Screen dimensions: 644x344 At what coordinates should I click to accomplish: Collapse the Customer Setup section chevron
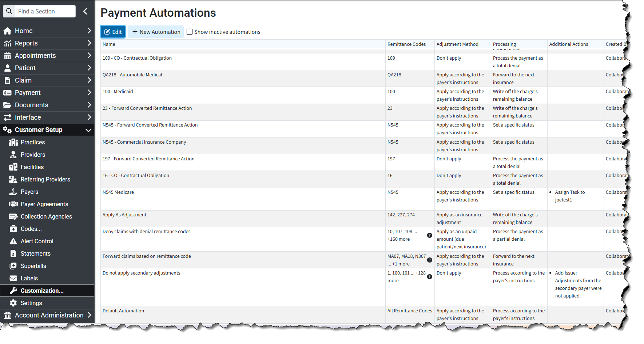pos(88,130)
